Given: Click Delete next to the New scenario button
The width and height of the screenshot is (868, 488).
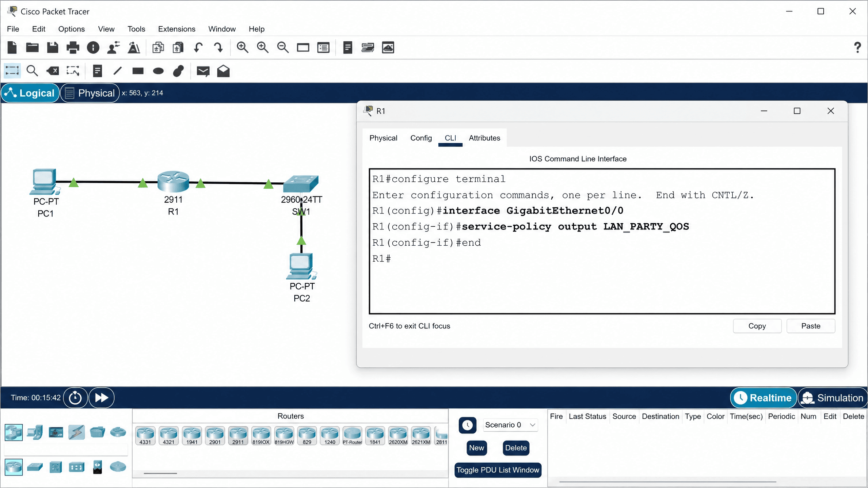Looking at the screenshot, I should [516, 448].
